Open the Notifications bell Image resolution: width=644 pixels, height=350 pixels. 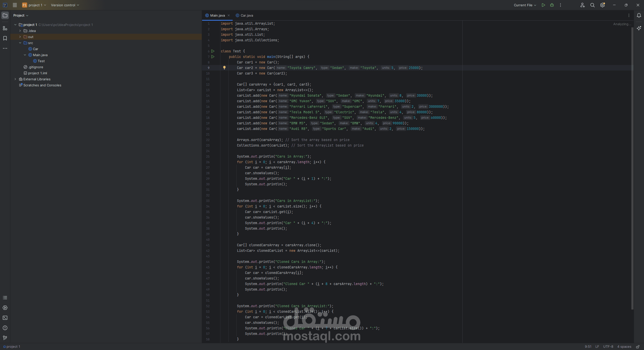639,15
